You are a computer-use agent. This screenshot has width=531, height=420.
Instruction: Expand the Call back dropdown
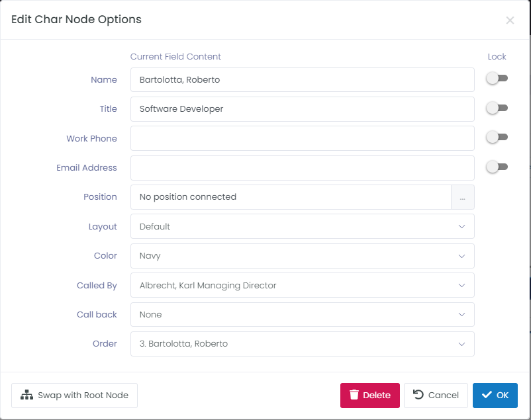(303, 315)
